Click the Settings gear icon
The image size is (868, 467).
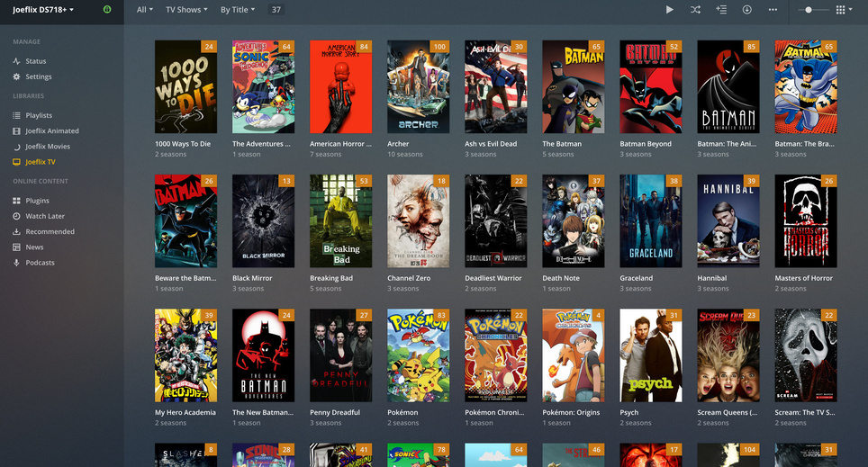(16, 76)
